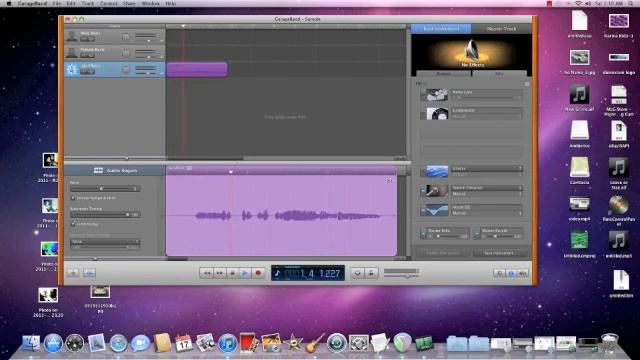Screen dimensions: 640x360
Task: Open the Chorus preset dropdown
Action: 487,174
